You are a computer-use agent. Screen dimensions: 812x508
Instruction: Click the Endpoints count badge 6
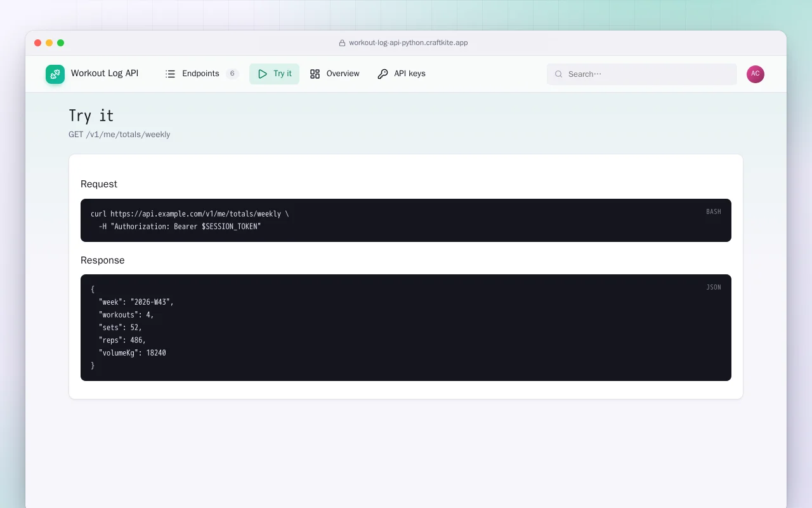[x=232, y=74]
